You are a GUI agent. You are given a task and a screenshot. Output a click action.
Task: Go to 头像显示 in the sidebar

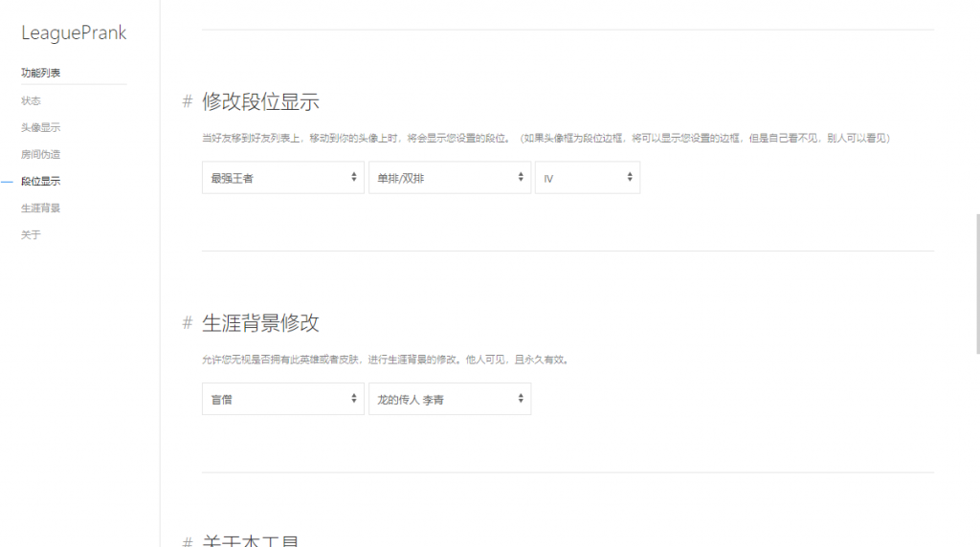pyautogui.click(x=40, y=127)
